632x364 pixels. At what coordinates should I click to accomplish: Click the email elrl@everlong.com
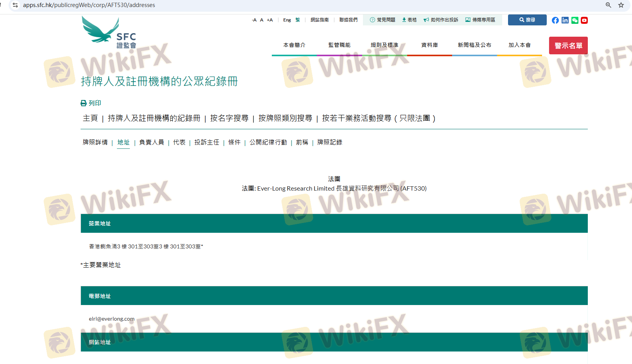(x=111, y=319)
